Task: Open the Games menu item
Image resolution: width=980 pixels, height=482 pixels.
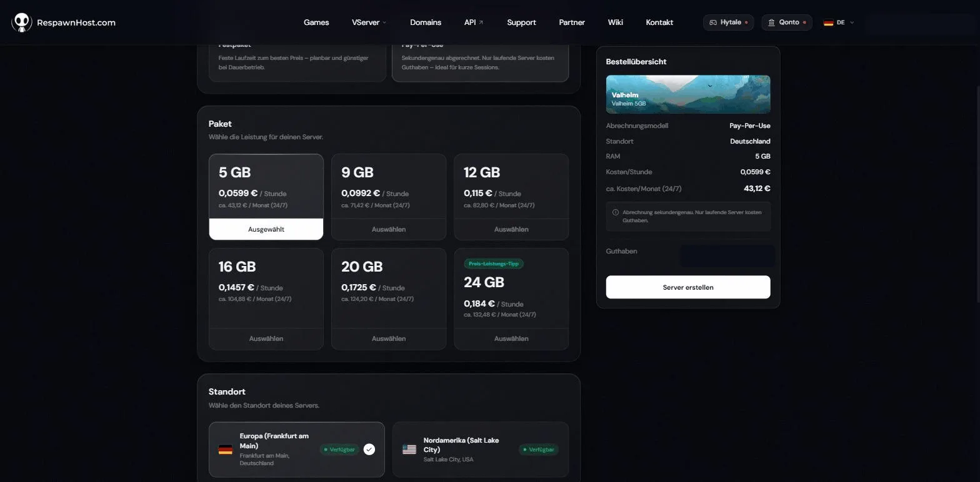Action: pyautogui.click(x=316, y=22)
